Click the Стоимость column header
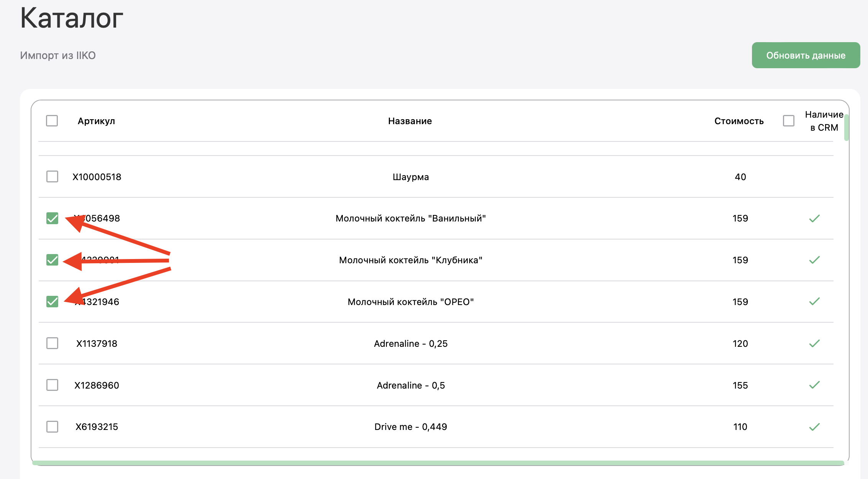Viewport: 868px width, 479px height. [x=739, y=121]
